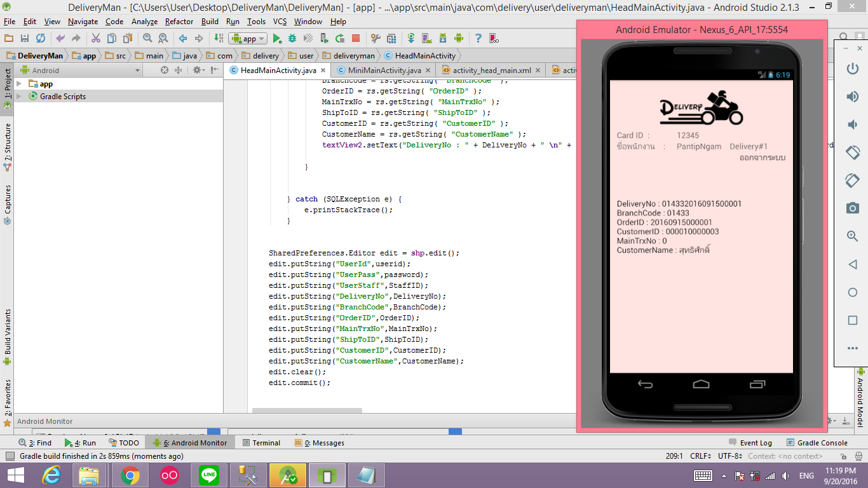This screenshot has height=488, width=868.
Task: Click the Debug app bug icon
Action: click(292, 39)
